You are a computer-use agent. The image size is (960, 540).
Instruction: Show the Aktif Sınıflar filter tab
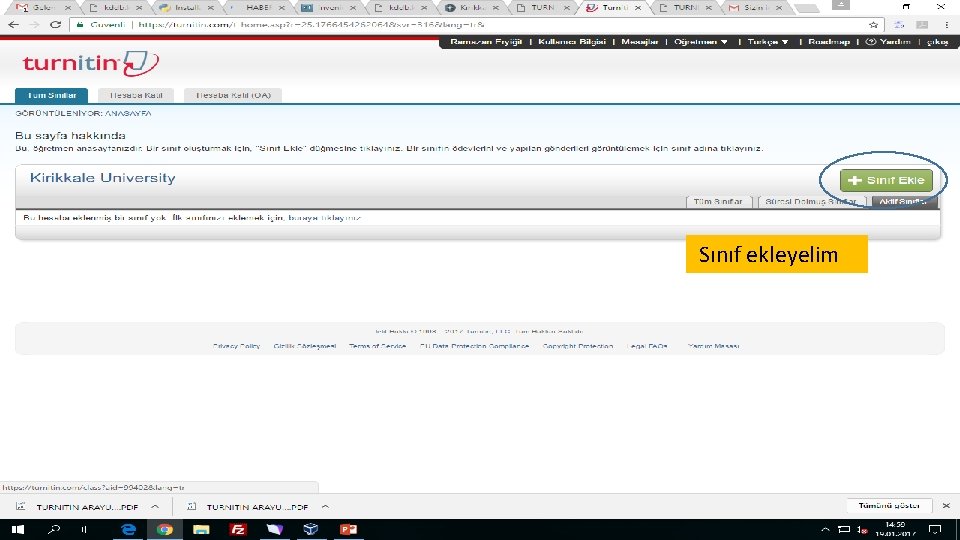(x=904, y=201)
